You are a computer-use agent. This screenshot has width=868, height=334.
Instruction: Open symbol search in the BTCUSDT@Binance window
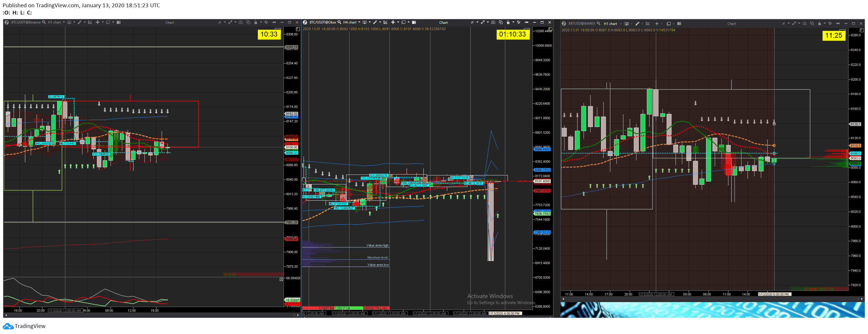coord(44,22)
